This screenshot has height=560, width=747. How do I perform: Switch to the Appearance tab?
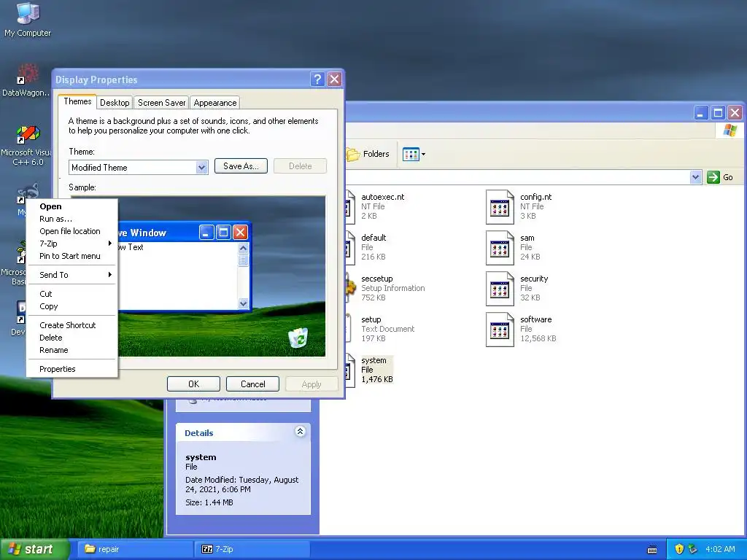[x=215, y=102]
